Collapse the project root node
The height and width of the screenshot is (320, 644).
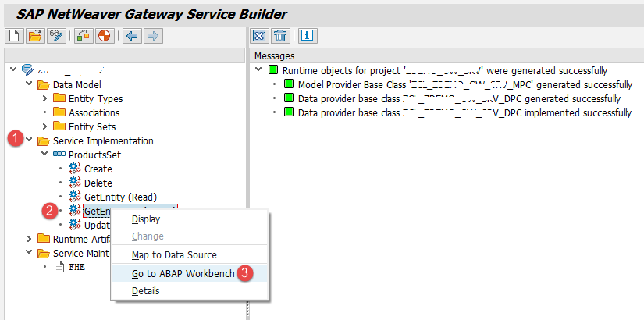[13, 69]
